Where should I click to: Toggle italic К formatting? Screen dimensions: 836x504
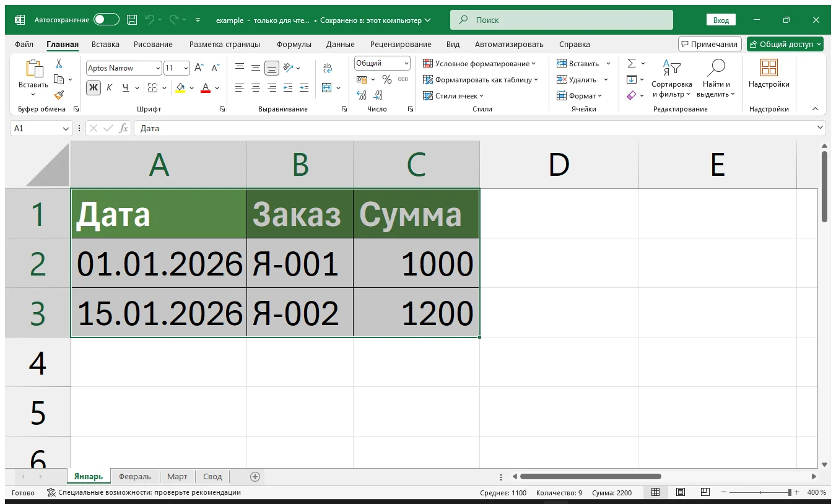(x=110, y=87)
